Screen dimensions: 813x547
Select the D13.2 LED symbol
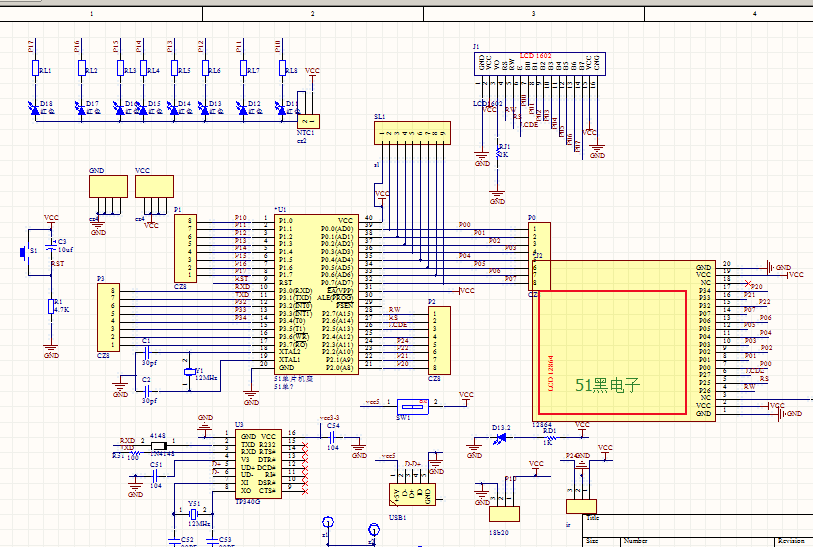[500, 439]
